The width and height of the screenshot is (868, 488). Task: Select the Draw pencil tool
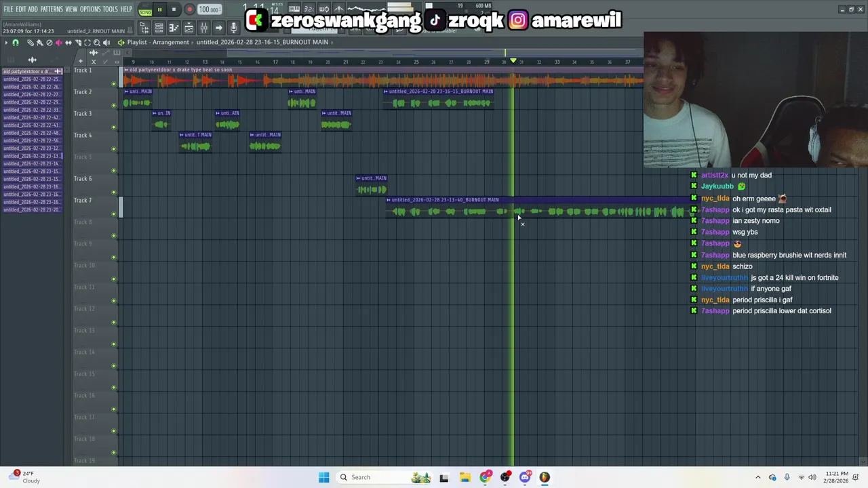click(31, 42)
